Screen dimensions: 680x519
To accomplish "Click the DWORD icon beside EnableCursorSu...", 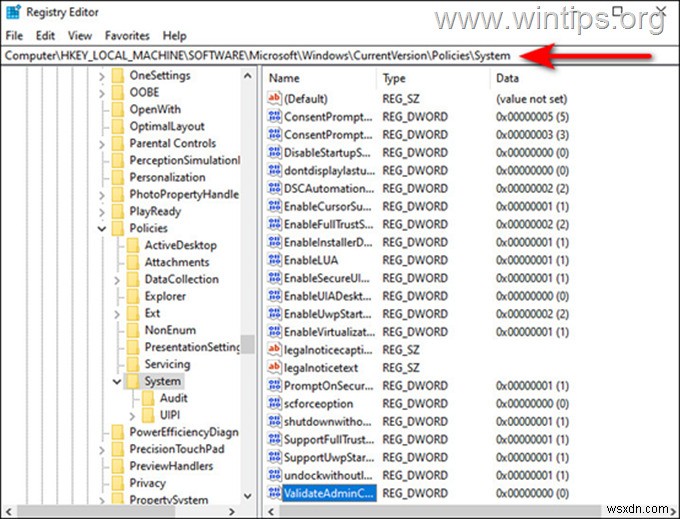I will (274, 206).
